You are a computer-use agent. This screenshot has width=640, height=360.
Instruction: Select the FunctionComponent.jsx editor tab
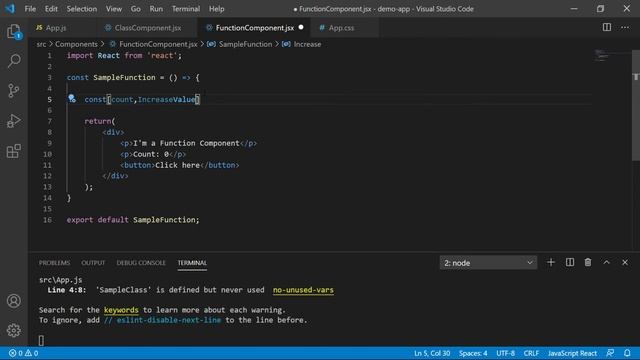click(254, 28)
